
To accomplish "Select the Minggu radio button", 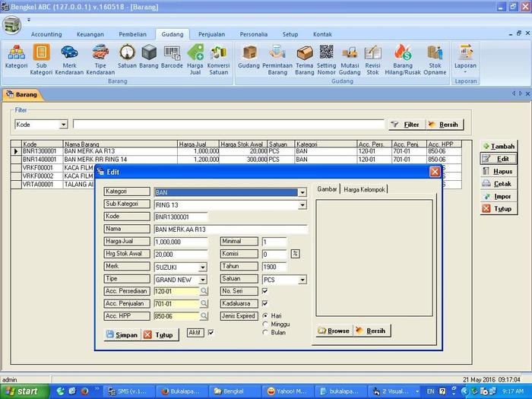I will click(265, 324).
